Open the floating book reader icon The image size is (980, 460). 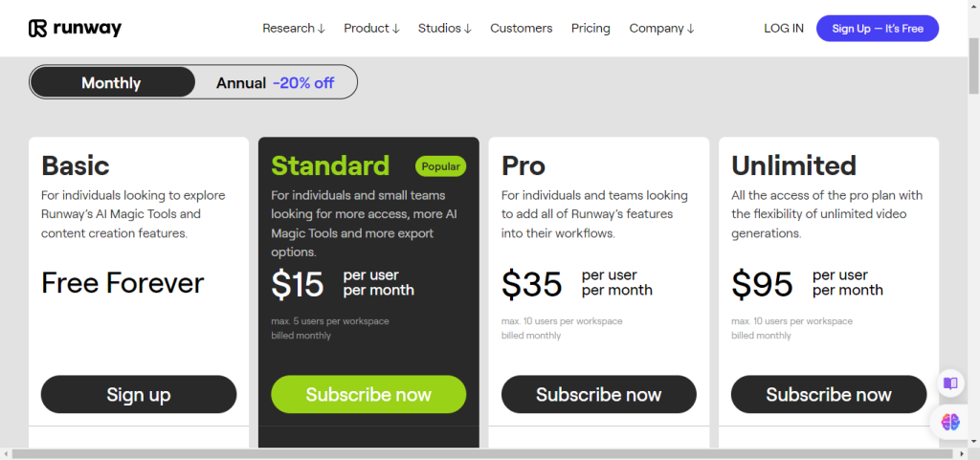pos(949,383)
